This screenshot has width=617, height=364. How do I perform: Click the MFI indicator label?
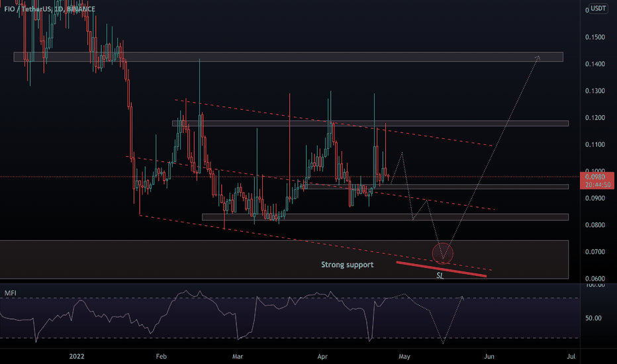(10, 293)
